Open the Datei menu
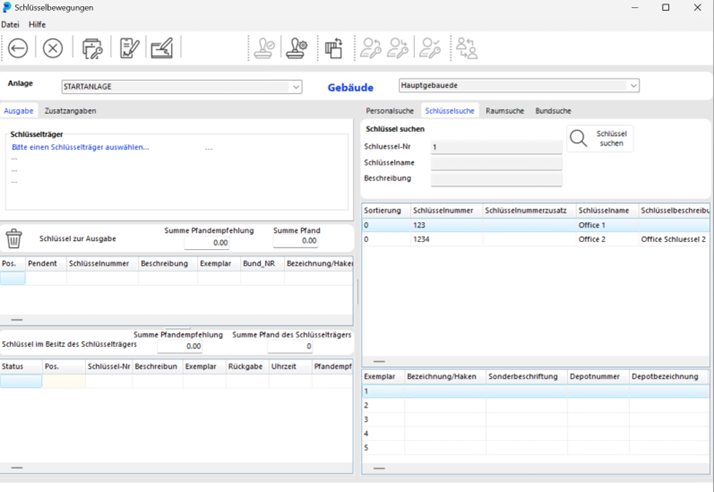Image resolution: width=714 pixels, height=492 pixels. pos(10,24)
